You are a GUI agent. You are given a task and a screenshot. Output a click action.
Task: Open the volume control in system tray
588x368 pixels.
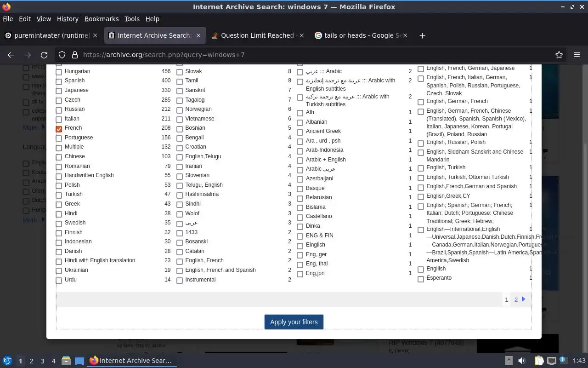pyautogui.click(x=522, y=361)
